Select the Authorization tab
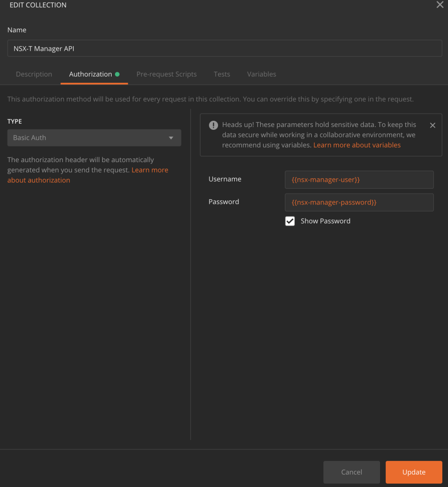 (90, 74)
